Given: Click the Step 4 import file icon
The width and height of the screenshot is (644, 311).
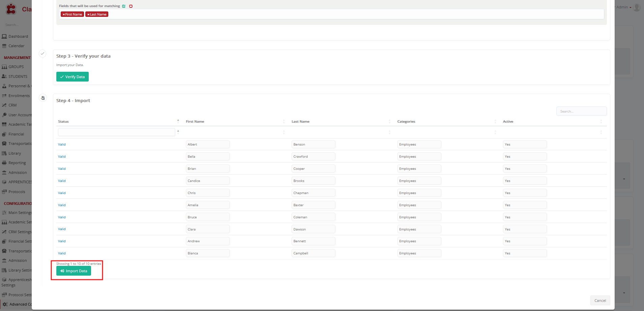Looking at the screenshot, I should click(43, 98).
